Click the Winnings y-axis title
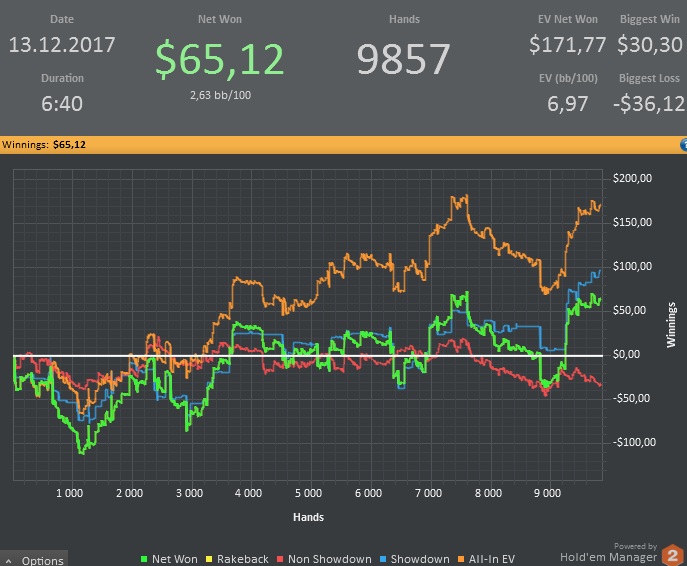 [671, 325]
